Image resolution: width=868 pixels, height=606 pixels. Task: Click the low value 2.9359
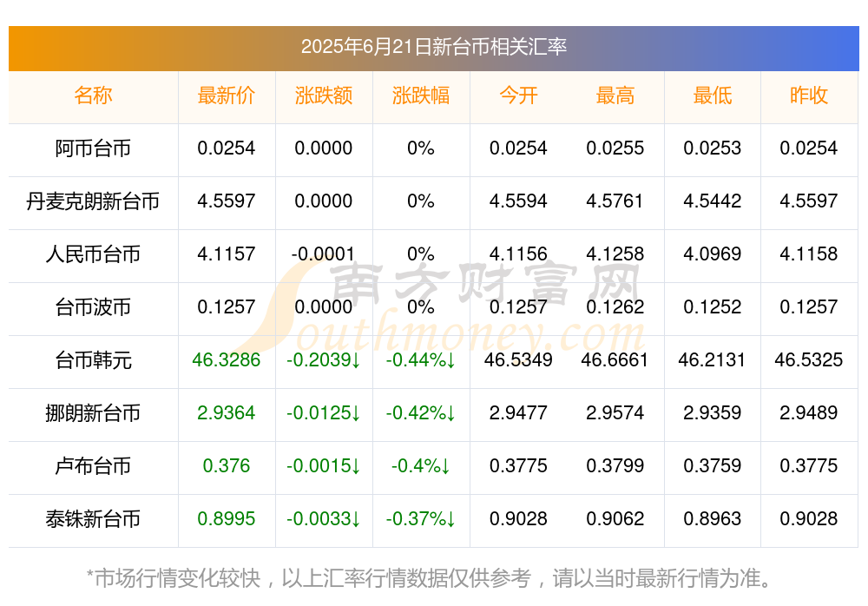tap(713, 413)
